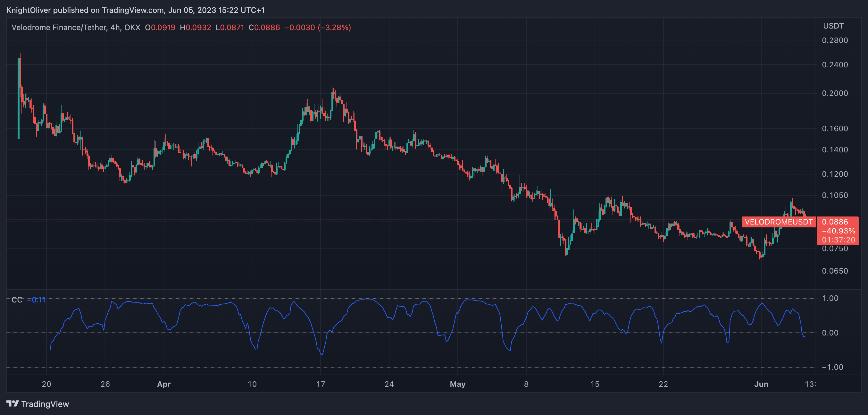Click the countdown timer 01:37:20
The width and height of the screenshot is (868, 415).
[838, 240]
